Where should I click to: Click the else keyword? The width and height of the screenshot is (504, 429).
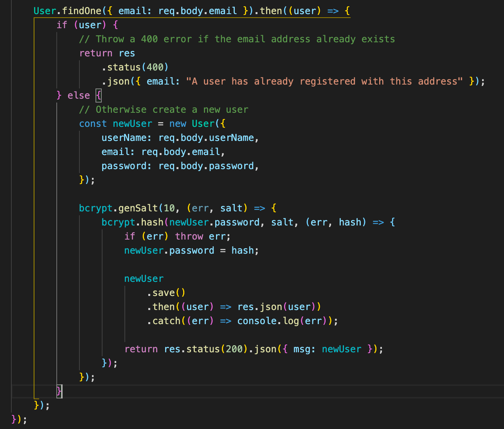tap(79, 96)
